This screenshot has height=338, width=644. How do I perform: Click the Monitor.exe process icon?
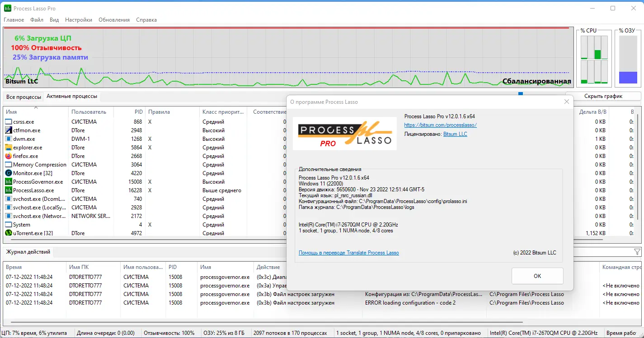pyautogui.click(x=8, y=173)
